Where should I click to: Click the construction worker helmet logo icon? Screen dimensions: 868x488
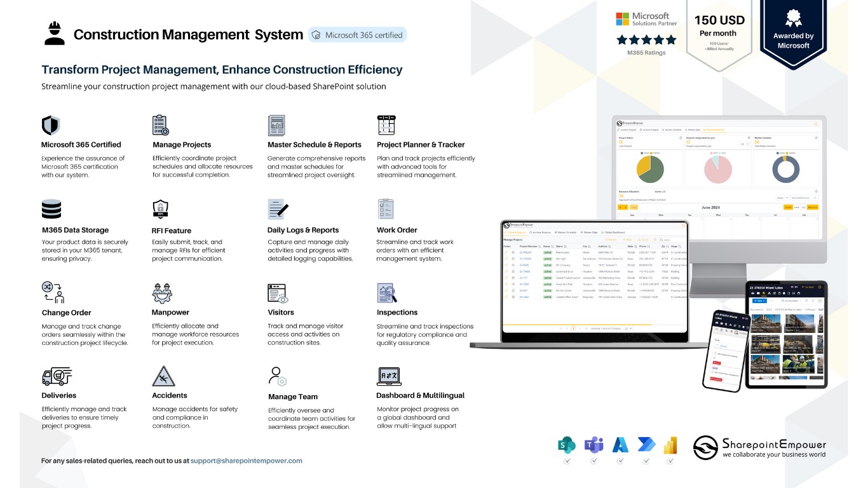pyautogui.click(x=55, y=33)
